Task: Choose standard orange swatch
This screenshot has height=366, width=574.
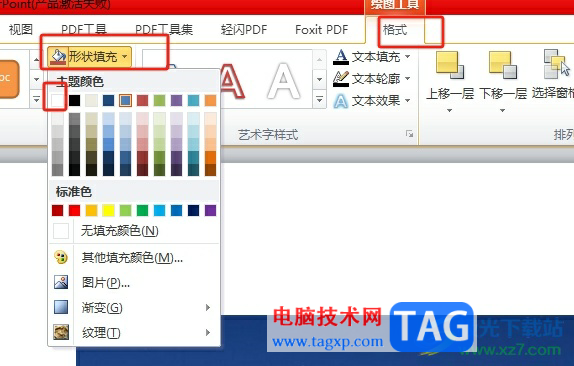Action: [92, 210]
